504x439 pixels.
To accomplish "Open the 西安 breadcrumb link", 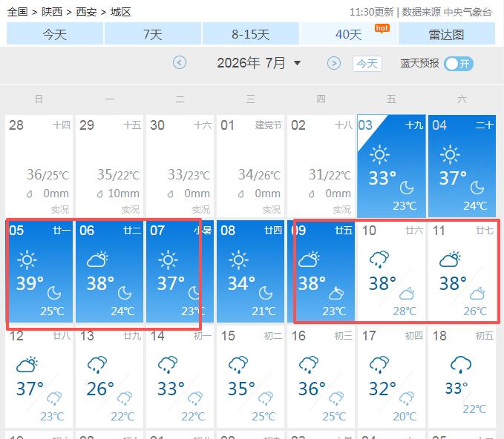I will click(86, 12).
